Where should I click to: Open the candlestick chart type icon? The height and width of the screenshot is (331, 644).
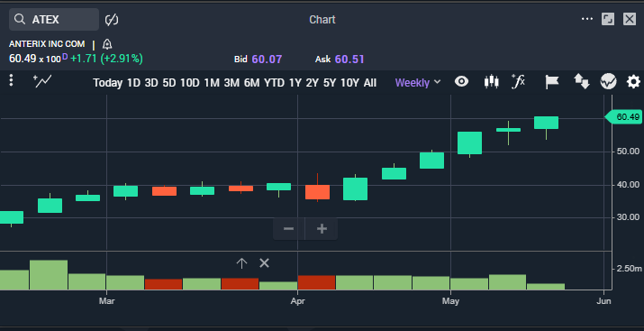491,81
